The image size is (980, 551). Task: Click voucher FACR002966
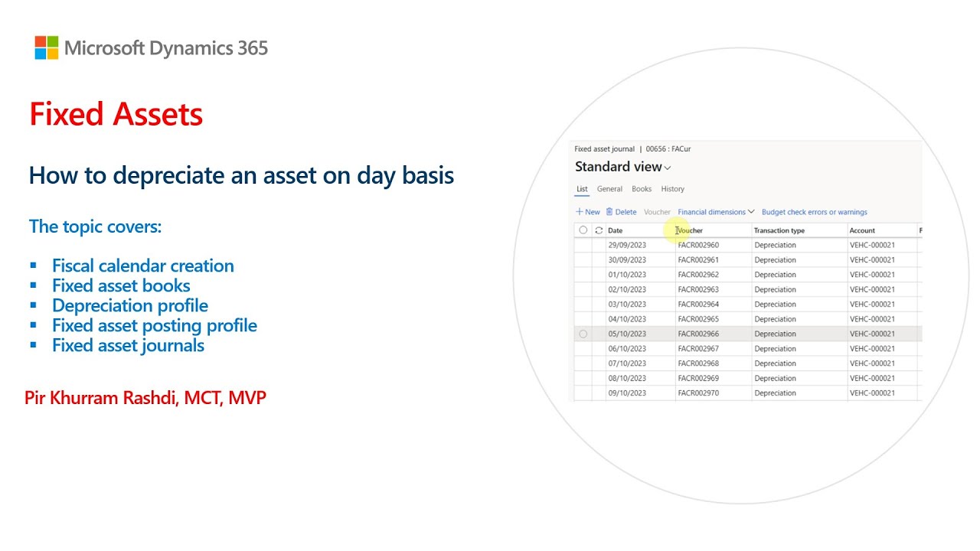point(698,334)
